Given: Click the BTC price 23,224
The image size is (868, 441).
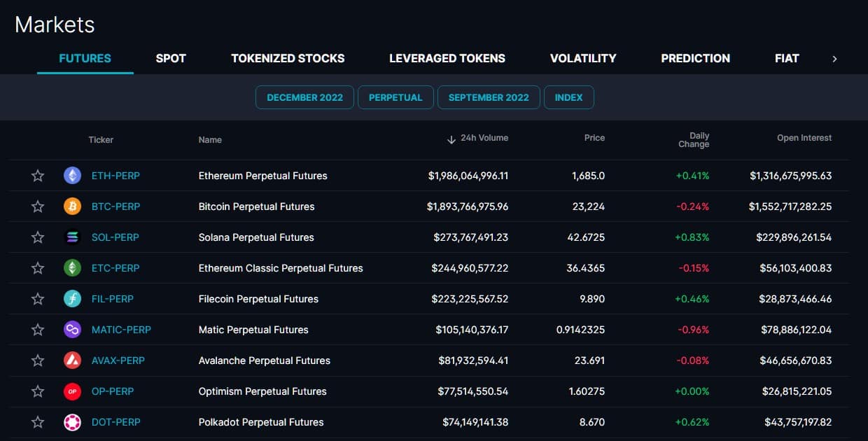Looking at the screenshot, I should point(588,206).
